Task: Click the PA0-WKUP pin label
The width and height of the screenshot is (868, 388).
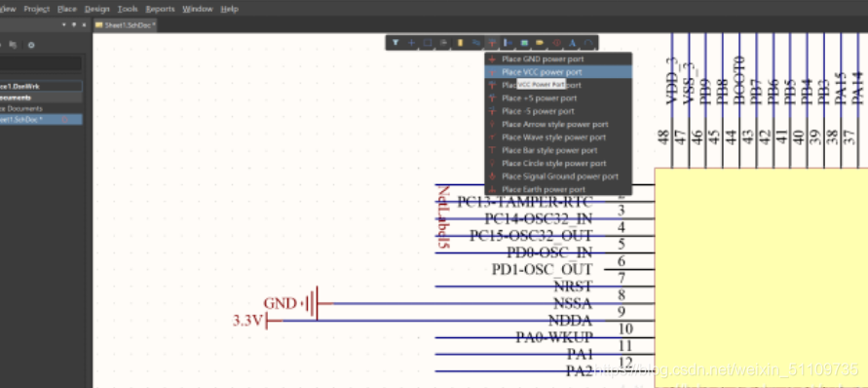Action: [554, 337]
